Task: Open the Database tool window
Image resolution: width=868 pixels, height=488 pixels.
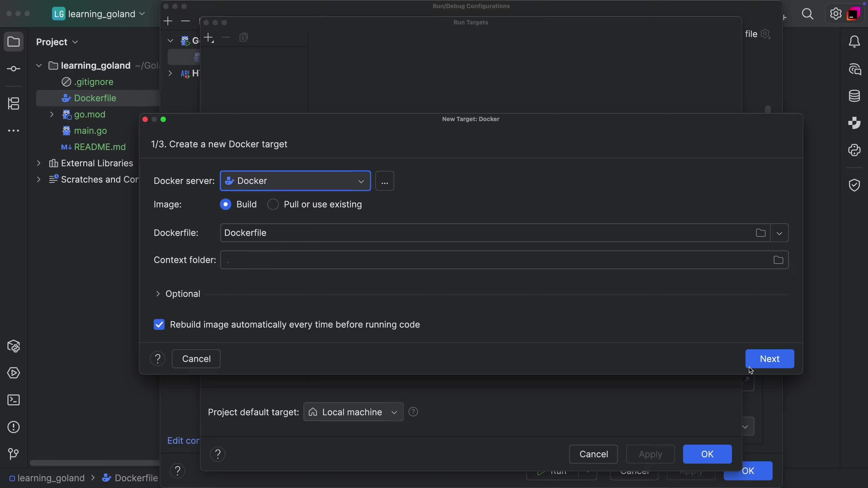Action: click(x=854, y=96)
